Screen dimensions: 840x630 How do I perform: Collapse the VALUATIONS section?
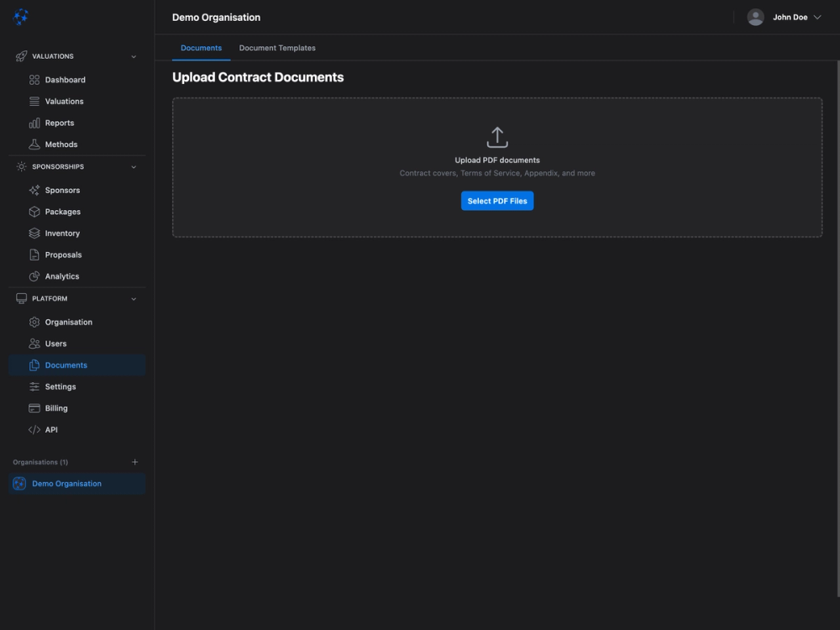click(133, 56)
